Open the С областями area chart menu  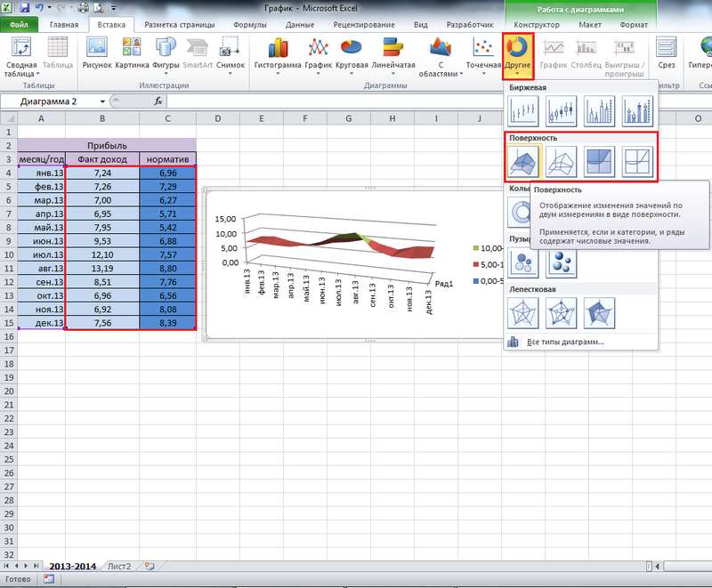[x=441, y=57]
